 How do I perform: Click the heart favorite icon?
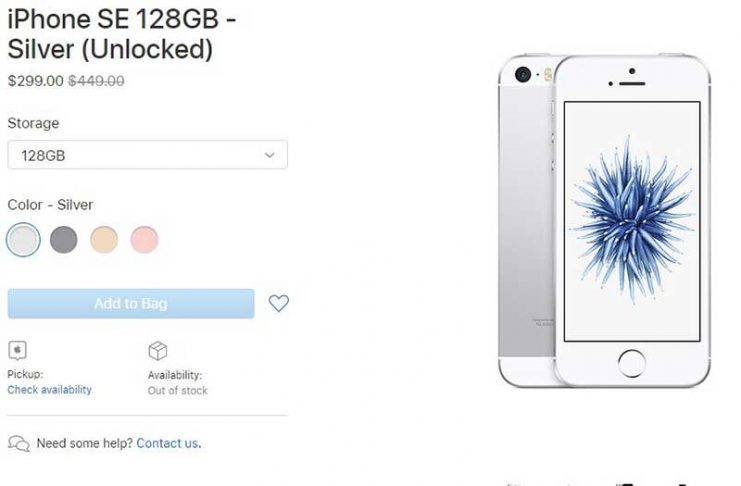point(279,303)
